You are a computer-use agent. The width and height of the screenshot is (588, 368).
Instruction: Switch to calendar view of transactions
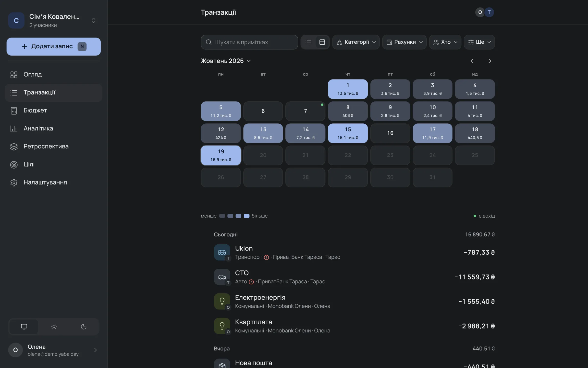tap(322, 42)
